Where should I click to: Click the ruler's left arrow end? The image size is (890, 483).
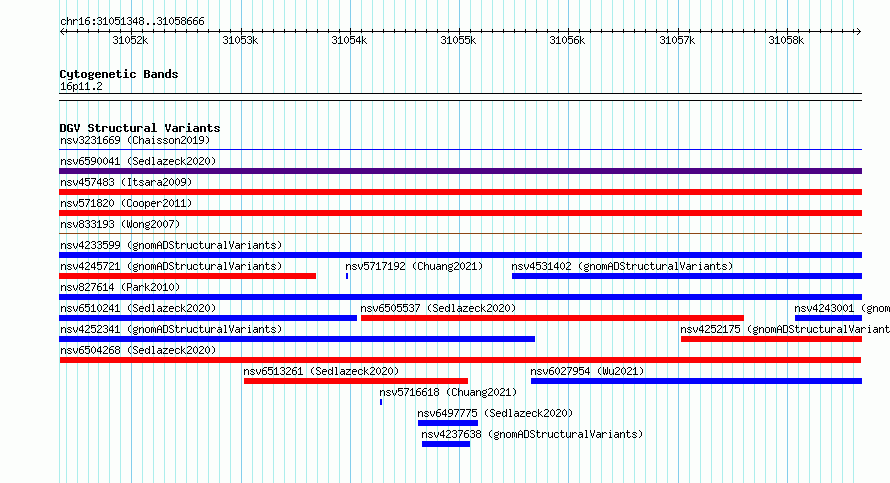point(62,32)
